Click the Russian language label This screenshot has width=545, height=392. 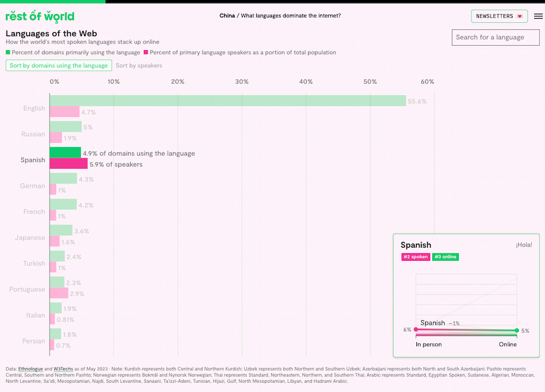pyautogui.click(x=33, y=134)
